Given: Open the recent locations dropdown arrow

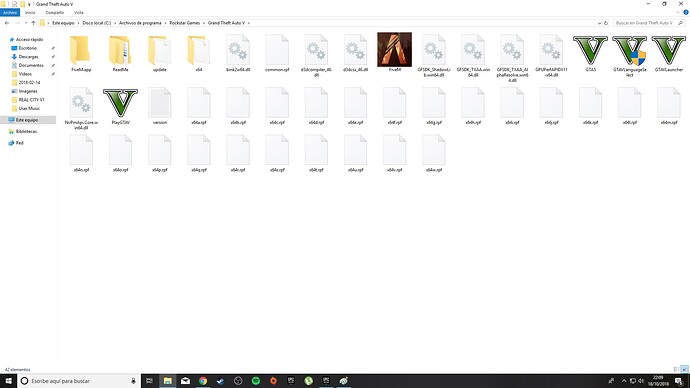Looking at the screenshot, I should tap(26, 23).
